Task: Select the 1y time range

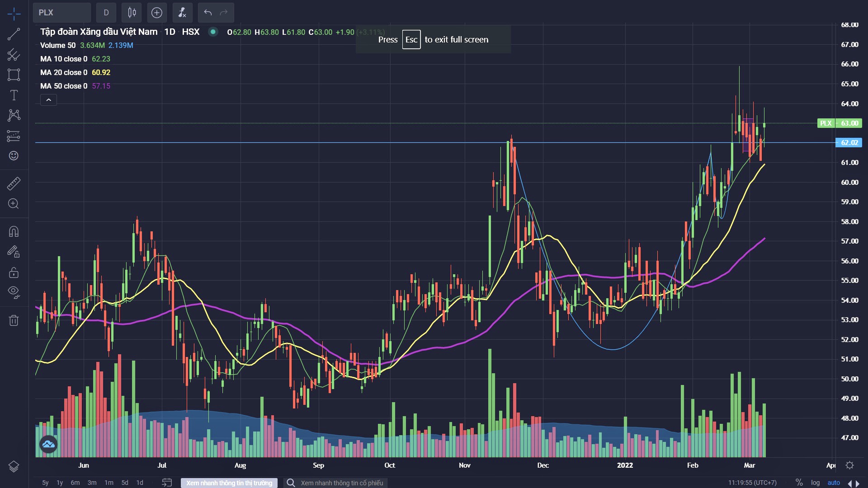Action: point(60,483)
